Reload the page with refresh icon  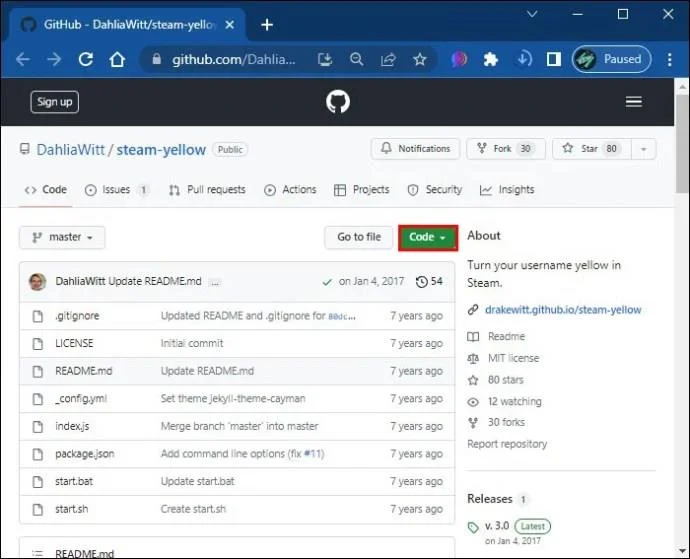pos(86,59)
